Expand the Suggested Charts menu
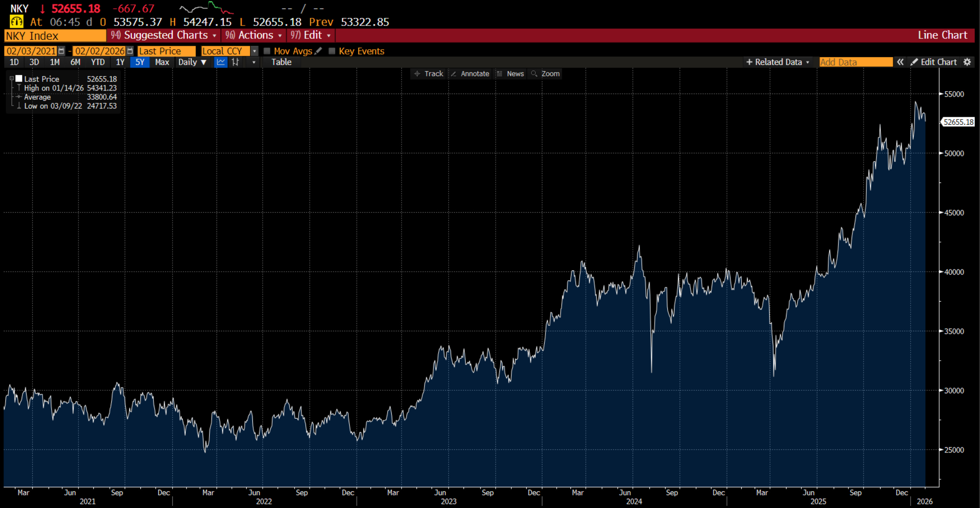The image size is (980, 508). click(164, 35)
